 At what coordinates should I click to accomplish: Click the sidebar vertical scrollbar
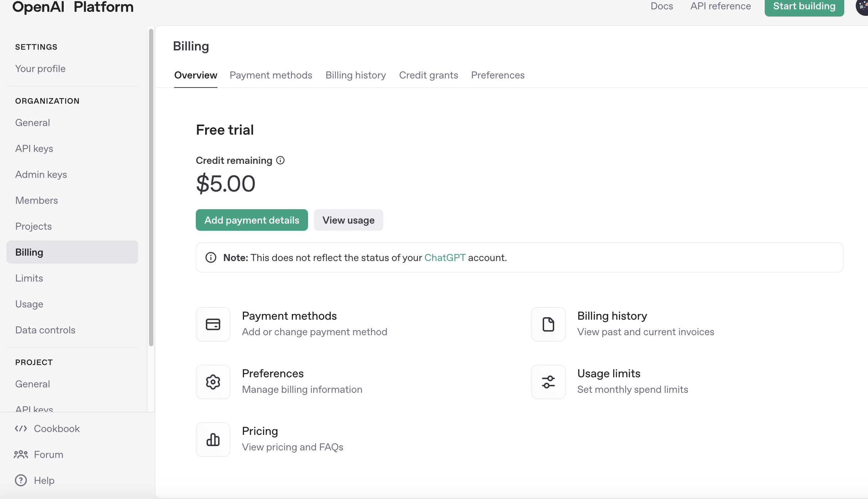[151, 187]
